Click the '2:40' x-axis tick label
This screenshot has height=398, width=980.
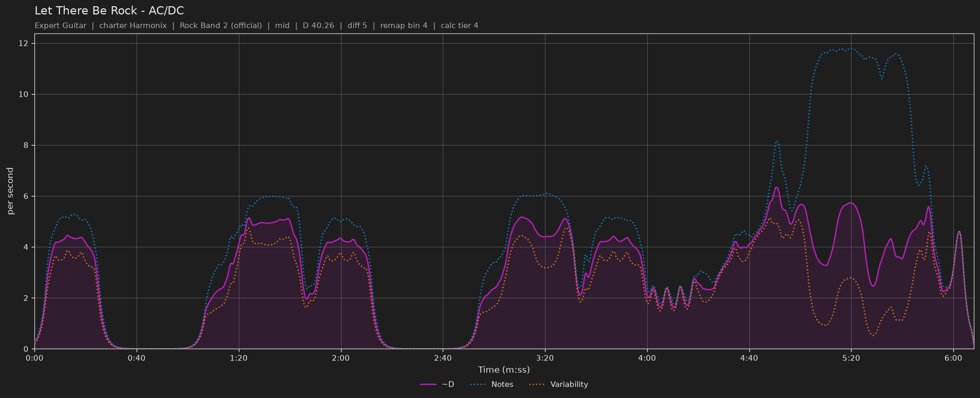coord(443,358)
